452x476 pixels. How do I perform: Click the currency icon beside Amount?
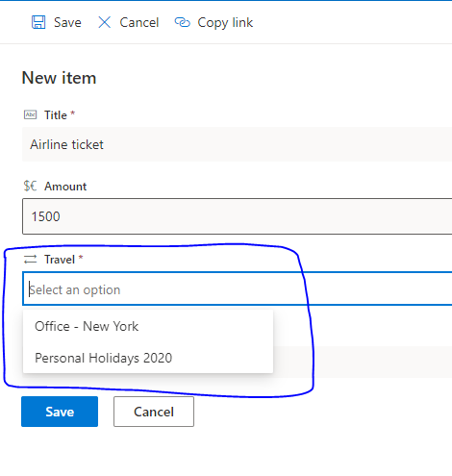[x=30, y=186]
